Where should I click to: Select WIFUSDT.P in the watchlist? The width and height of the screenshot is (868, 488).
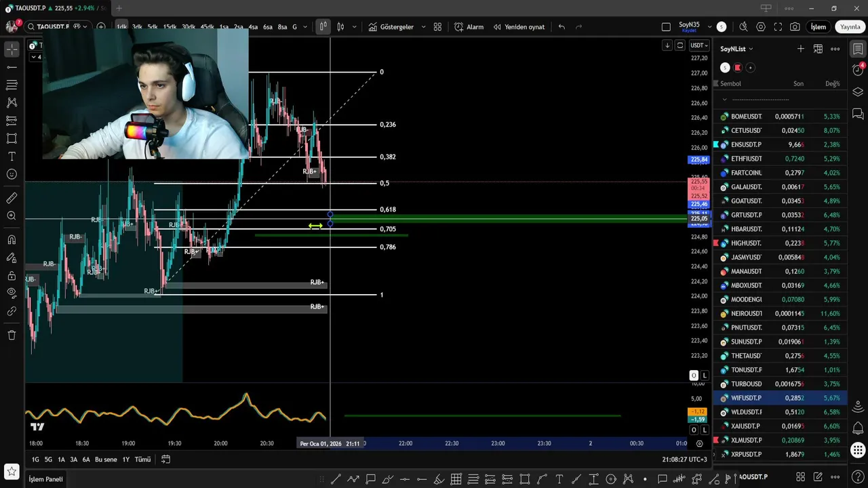pos(779,398)
